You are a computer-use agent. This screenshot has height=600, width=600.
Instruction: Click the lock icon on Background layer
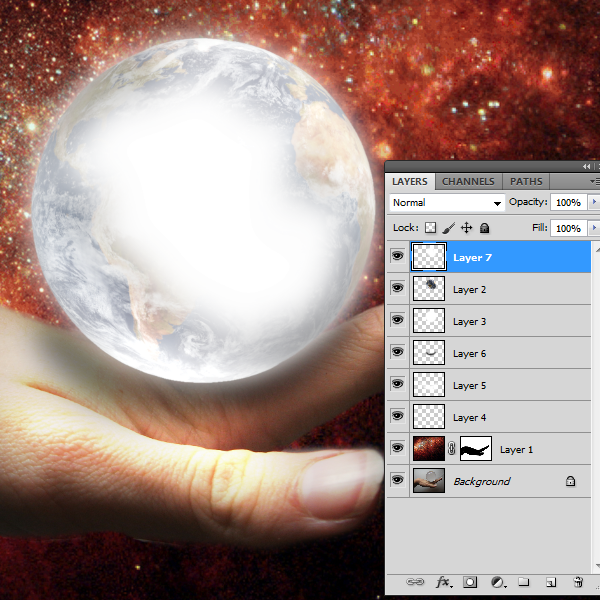[570, 481]
